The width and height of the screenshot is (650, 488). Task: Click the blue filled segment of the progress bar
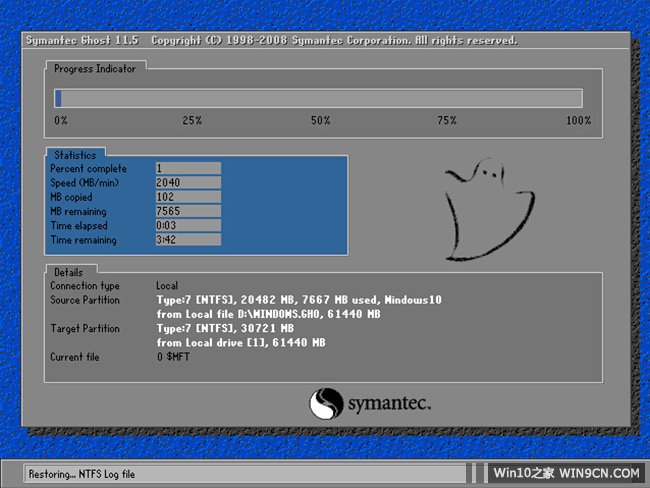point(58,98)
